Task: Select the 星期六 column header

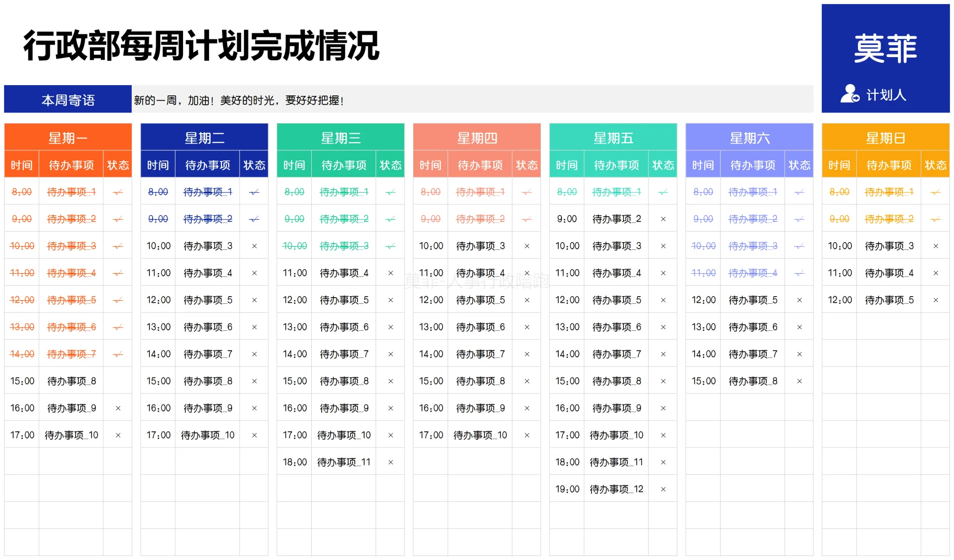Action: click(749, 137)
